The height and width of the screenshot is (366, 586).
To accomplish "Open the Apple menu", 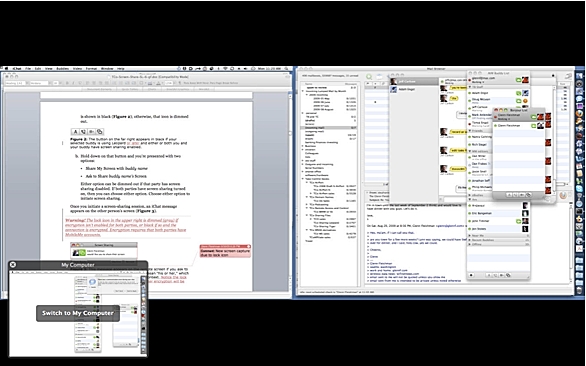I will tap(6, 69).
